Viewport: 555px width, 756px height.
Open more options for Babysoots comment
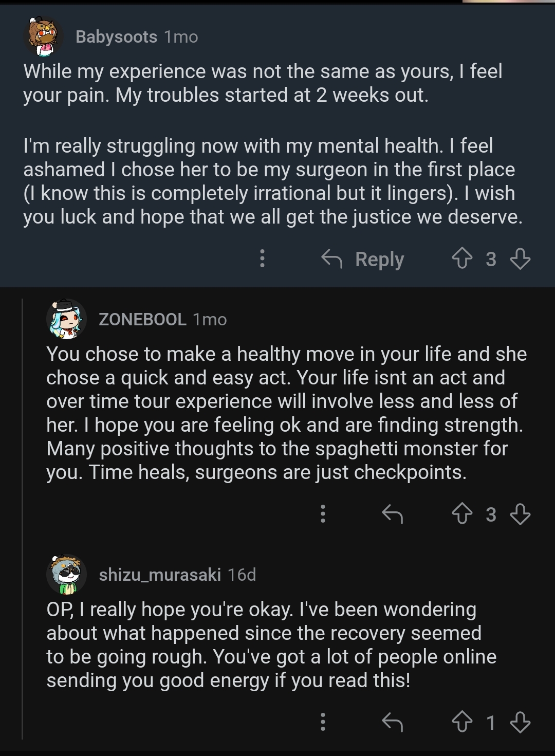point(262,259)
